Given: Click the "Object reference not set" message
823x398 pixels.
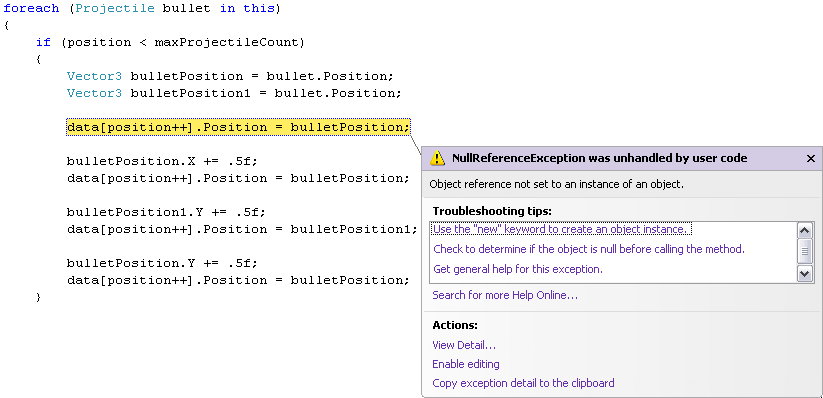Looking at the screenshot, I should [x=556, y=184].
